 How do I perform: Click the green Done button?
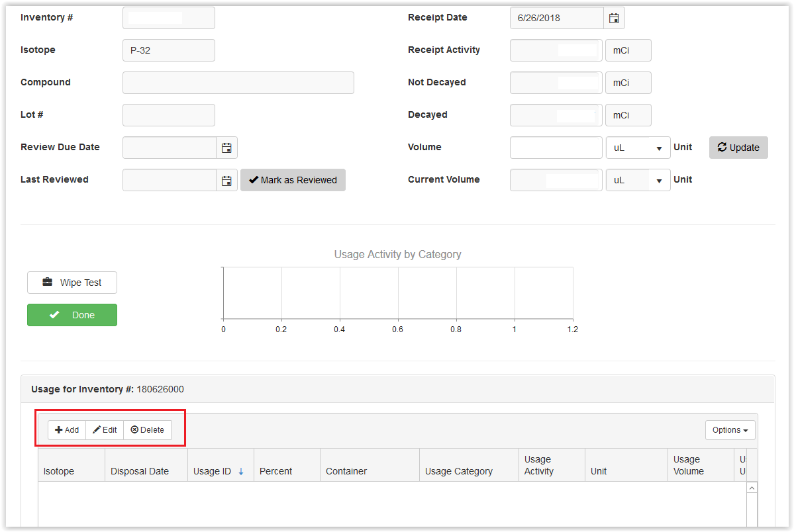click(72, 315)
